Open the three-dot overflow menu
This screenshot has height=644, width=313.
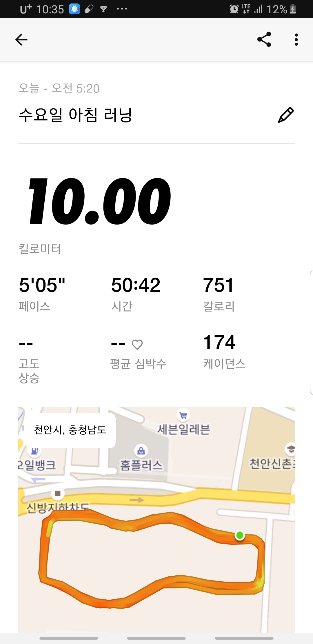point(296,39)
